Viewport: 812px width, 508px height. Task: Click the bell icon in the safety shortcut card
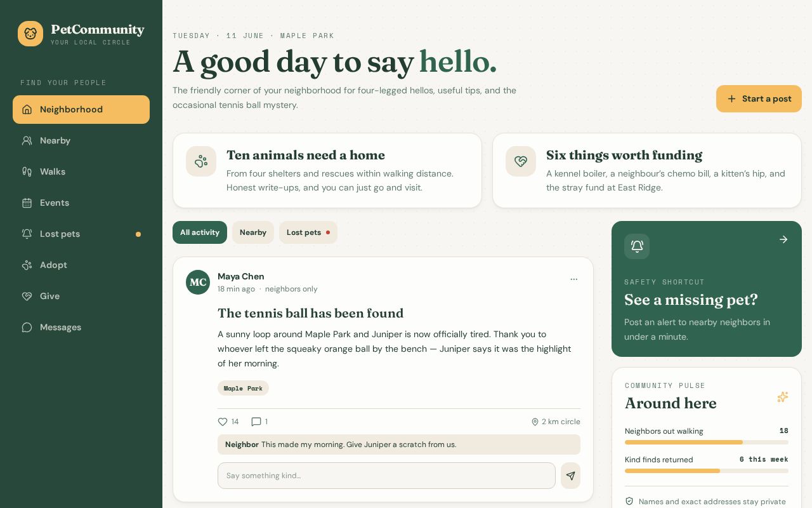tap(637, 246)
